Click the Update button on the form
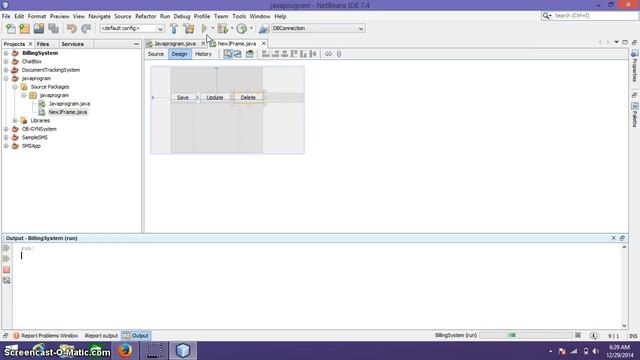 (215, 98)
